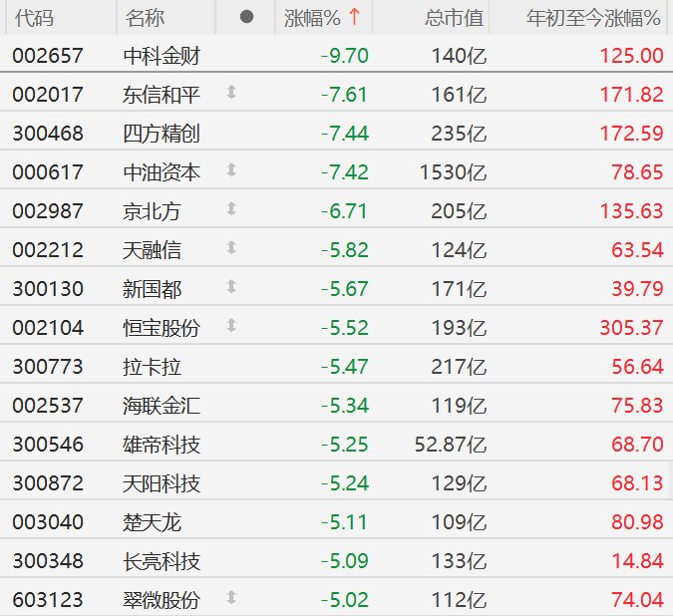Click stock code 002657
Image resolution: width=673 pixels, height=616 pixels.
(x=48, y=56)
